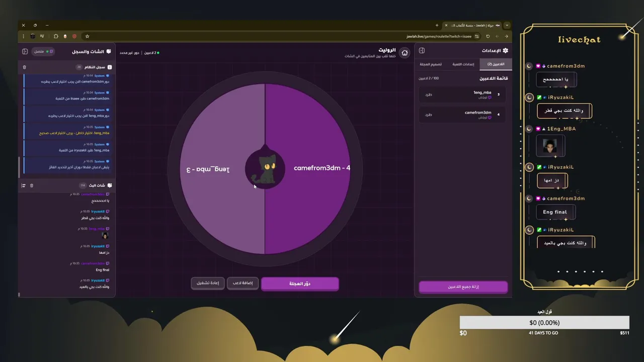Switch to the تصميم العجلة tab
Viewport: 644px width, 362px height.
coord(431,64)
